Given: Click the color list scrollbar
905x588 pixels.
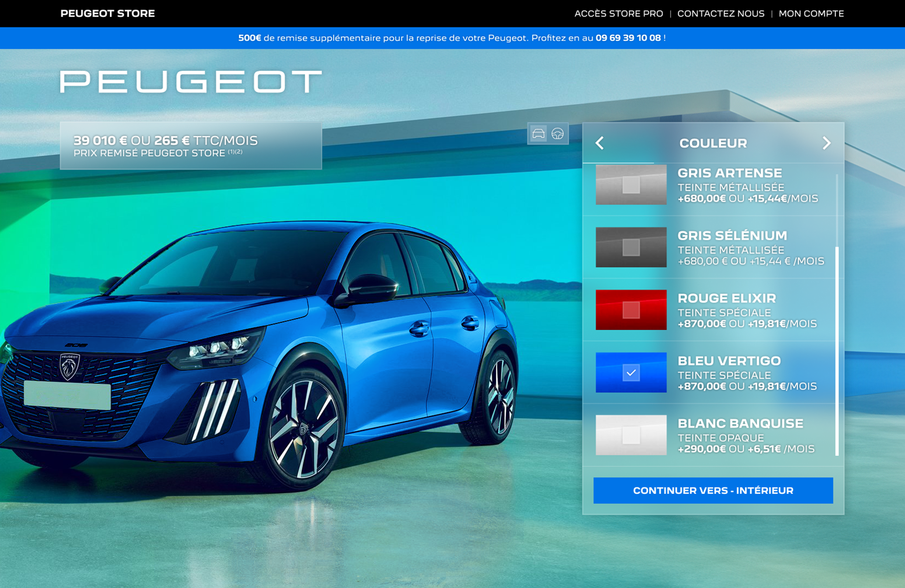Looking at the screenshot, I should pyautogui.click(x=837, y=351).
